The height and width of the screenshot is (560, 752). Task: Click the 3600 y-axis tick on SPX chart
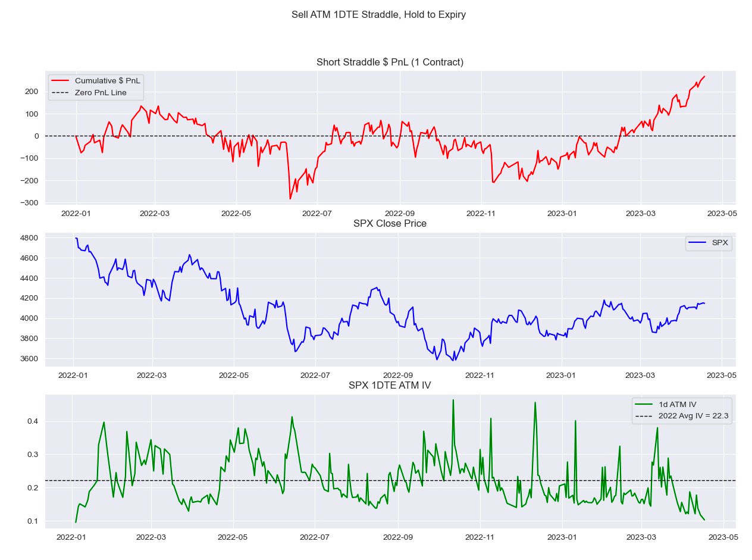coord(30,359)
